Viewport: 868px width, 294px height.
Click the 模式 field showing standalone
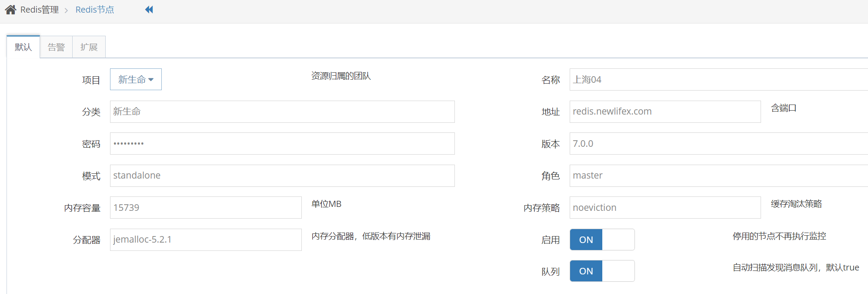coord(282,176)
